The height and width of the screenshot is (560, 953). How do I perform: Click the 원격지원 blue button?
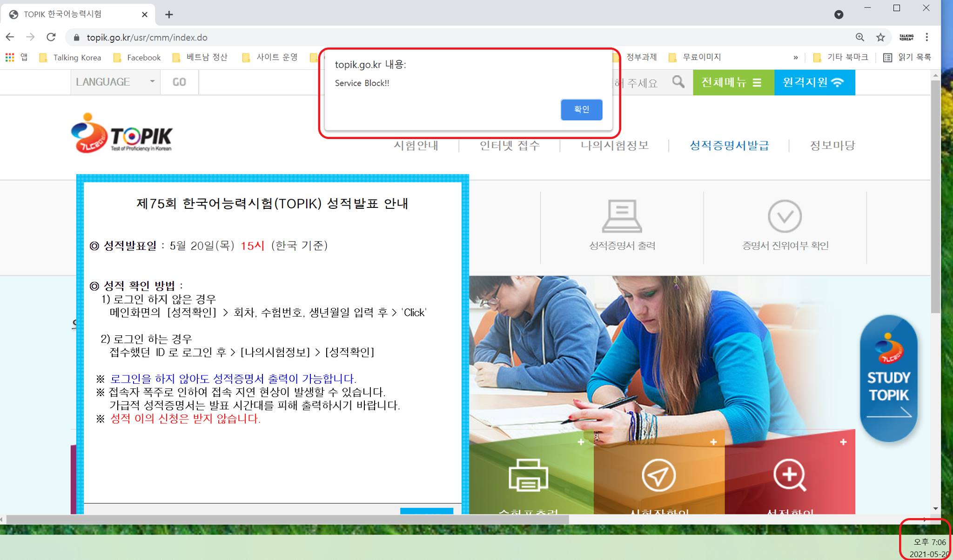pos(814,82)
